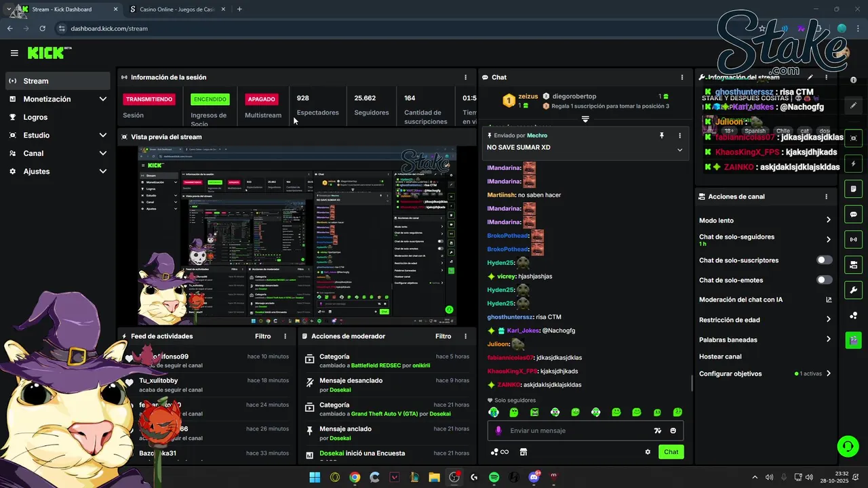
Task: Open Acciones de moderador three-dot menu
Action: click(465, 336)
